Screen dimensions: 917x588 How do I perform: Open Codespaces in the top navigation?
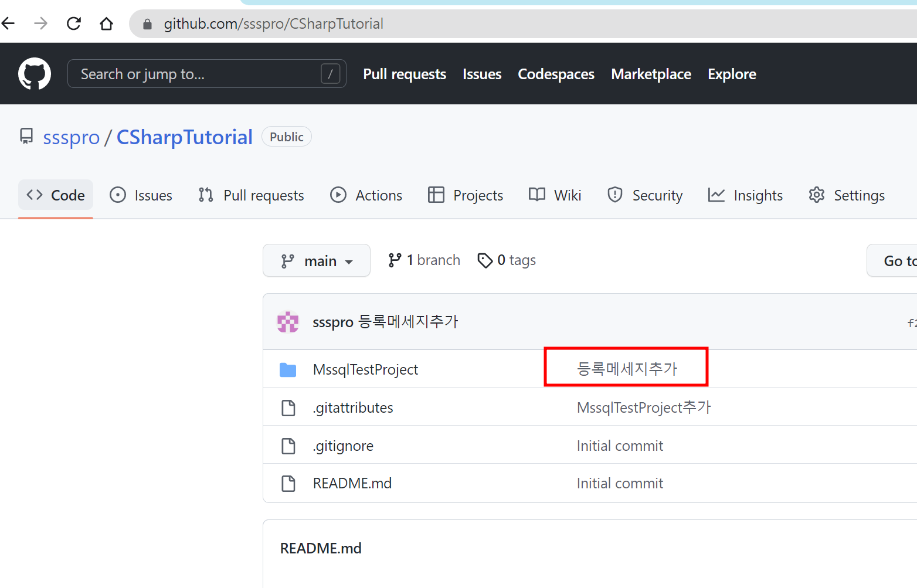point(556,74)
